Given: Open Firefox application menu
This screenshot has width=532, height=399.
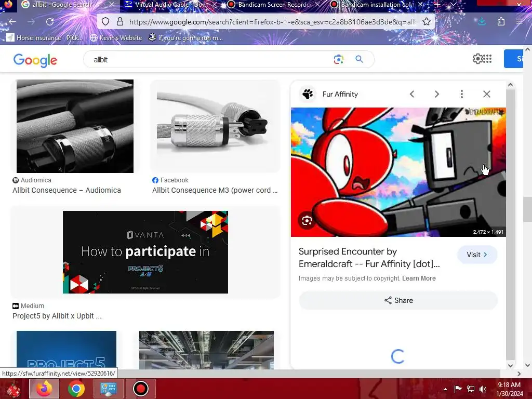Looking at the screenshot, I should pos(520,22).
